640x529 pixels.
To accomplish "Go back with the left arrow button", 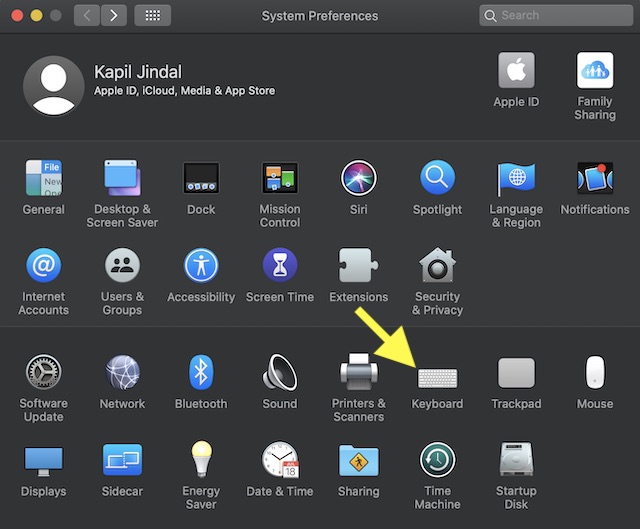I will coord(87,16).
